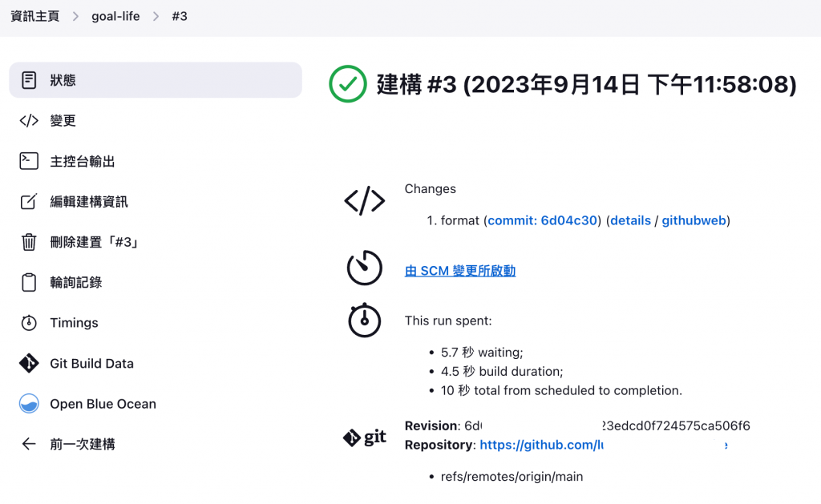Click the 由 SCM 變更所啟動 link
The width and height of the screenshot is (821, 504).
(x=459, y=271)
